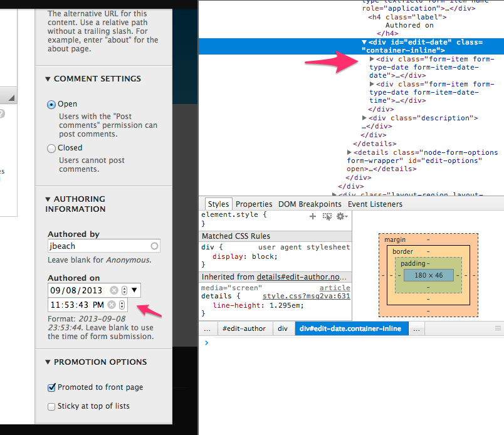Follow details#edit-author inherited link
Viewport: 504px width, 435px height.
pos(302,277)
